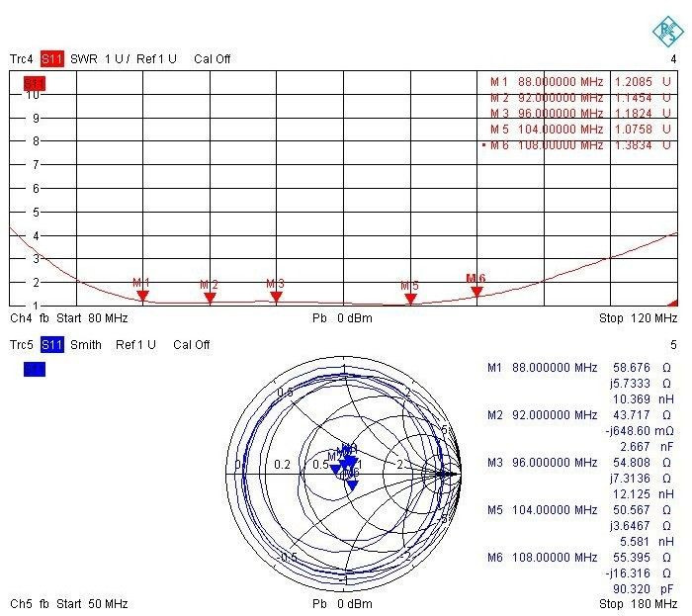Viewport: 692px width, 616px height.
Task: Select marker M5 triangle on SWR trace
Action: (x=411, y=299)
